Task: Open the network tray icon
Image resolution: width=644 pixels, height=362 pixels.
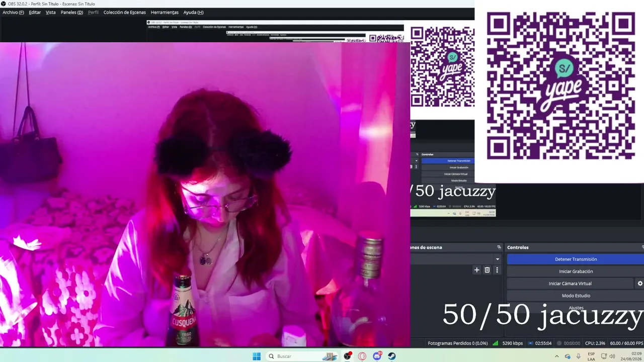Action: pyautogui.click(x=604, y=356)
